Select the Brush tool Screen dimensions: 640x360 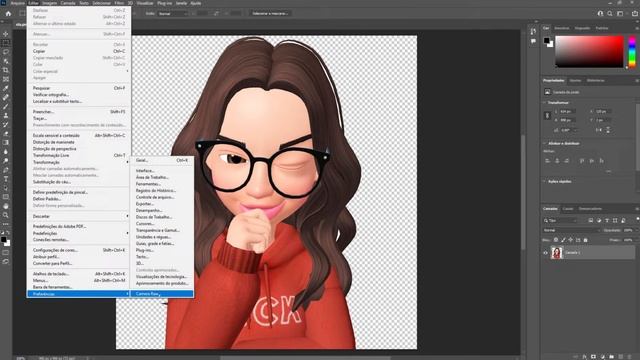[x=6, y=107]
